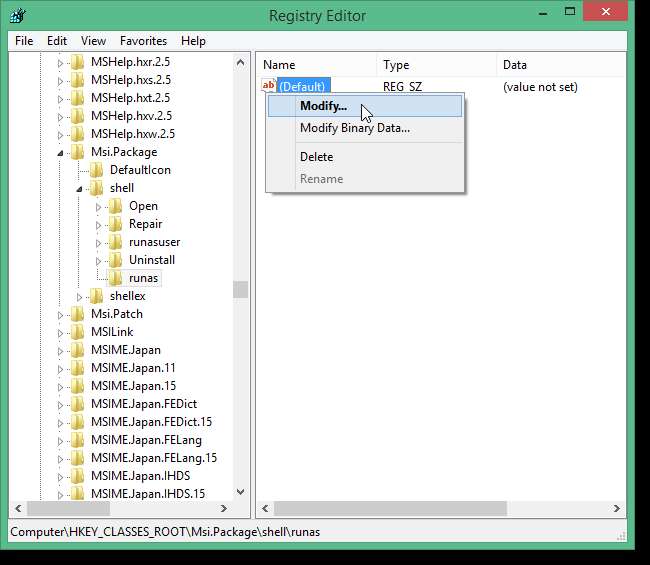This screenshot has width=650, height=565.
Task: Choose Delete from the context menu
Action: coord(316,157)
